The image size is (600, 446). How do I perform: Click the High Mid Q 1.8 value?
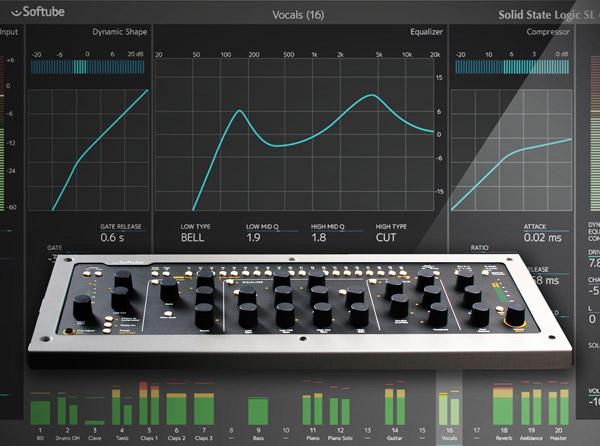coord(318,238)
